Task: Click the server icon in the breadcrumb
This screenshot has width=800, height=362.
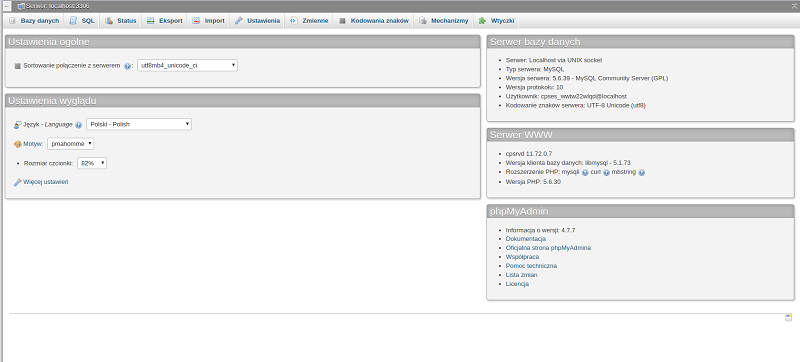Action: click(21, 6)
